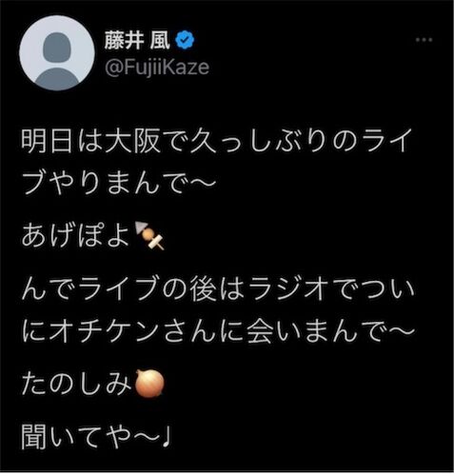Click the text あげぽよ

(x=76, y=235)
